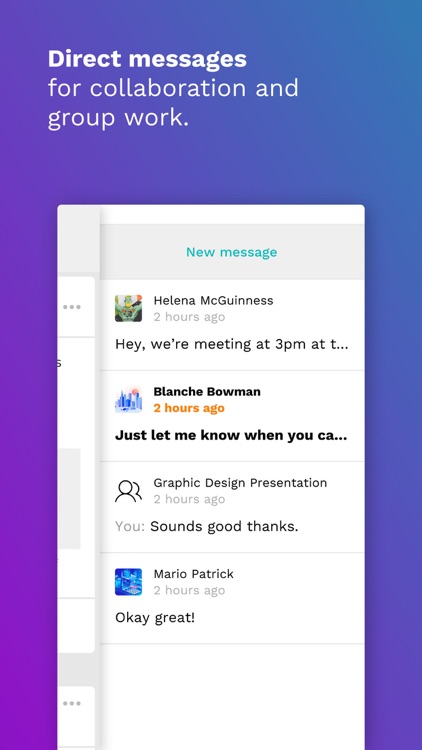Viewport: 422px width, 750px height.
Task: Tap the group people icon
Action: 128,491
